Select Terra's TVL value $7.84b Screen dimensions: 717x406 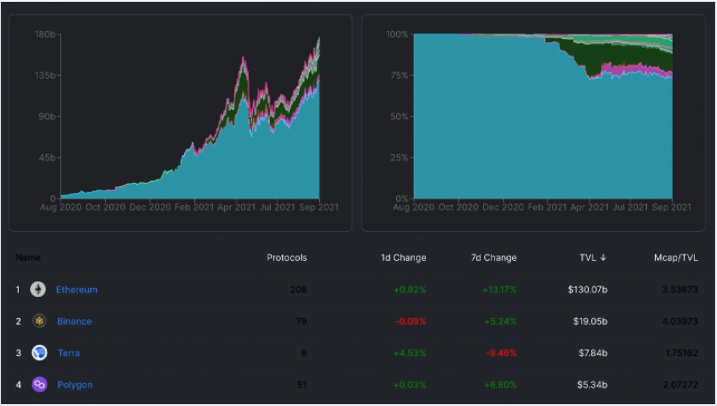593,353
